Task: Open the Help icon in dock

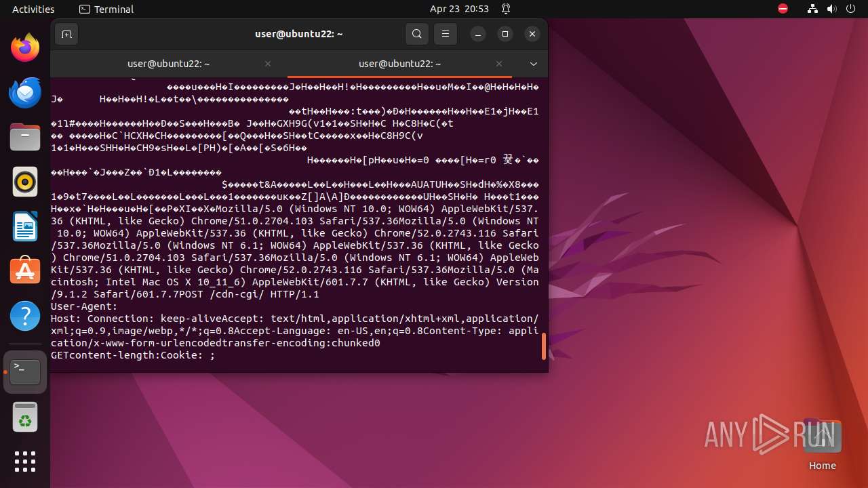Action: click(x=25, y=317)
